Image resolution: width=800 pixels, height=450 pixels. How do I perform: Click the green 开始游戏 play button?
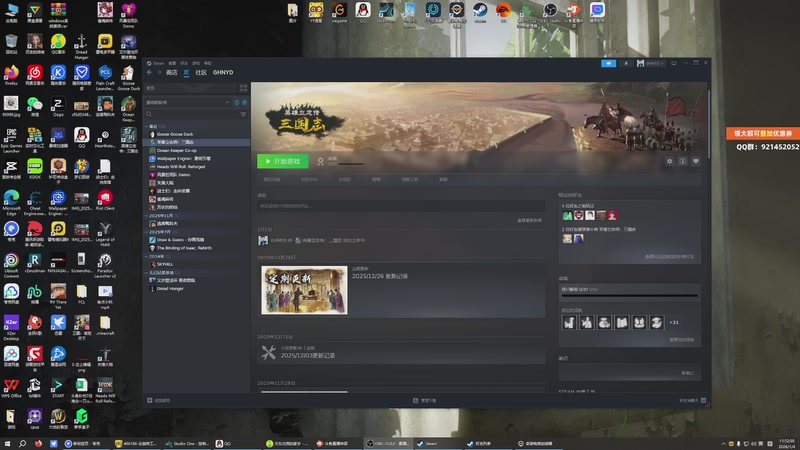point(283,161)
